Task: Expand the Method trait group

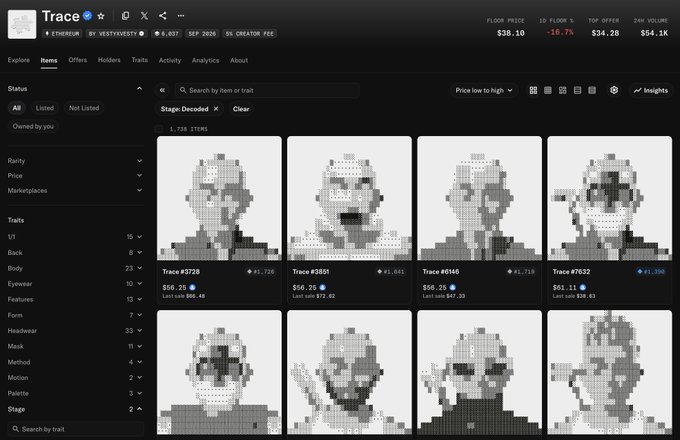Action: (75, 362)
